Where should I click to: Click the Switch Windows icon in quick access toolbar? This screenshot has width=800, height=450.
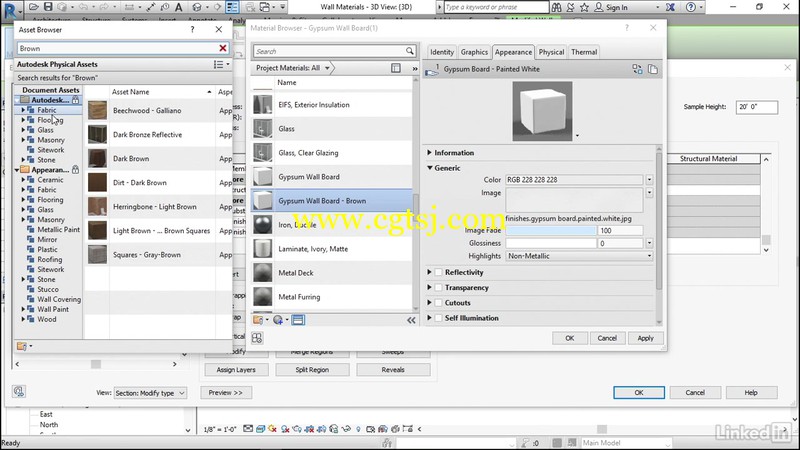[265, 7]
